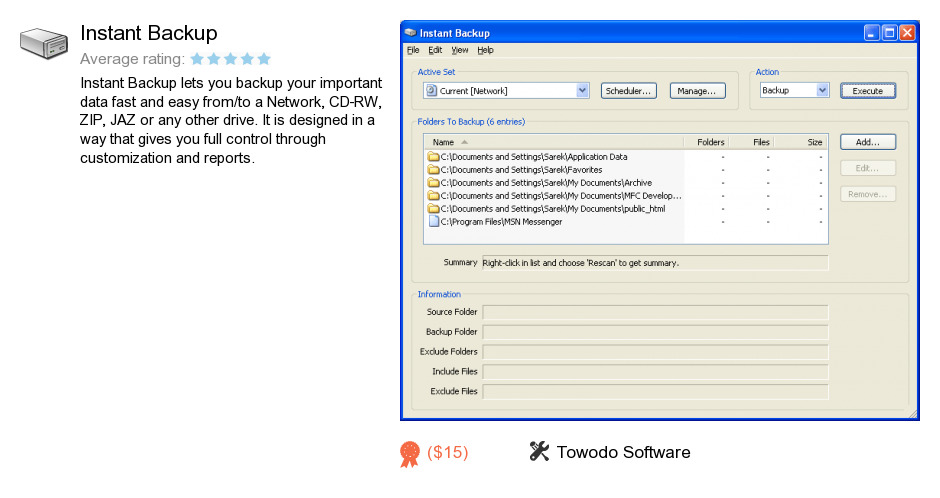
Task: Click the large drive icon beside product title
Action: point(44,44)
